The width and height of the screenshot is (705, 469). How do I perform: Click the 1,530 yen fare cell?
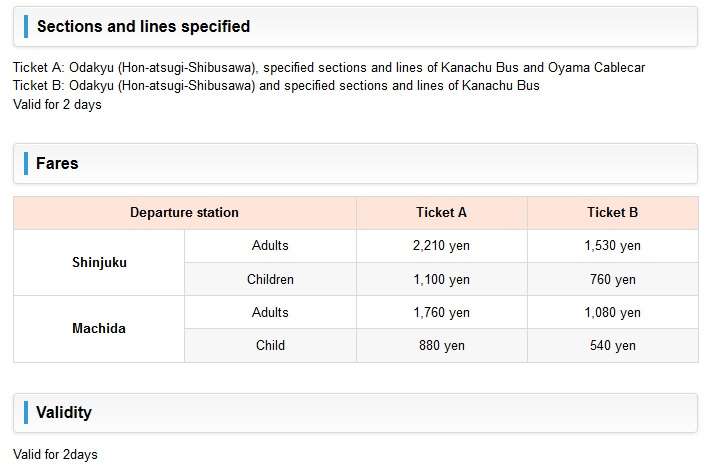612,245
